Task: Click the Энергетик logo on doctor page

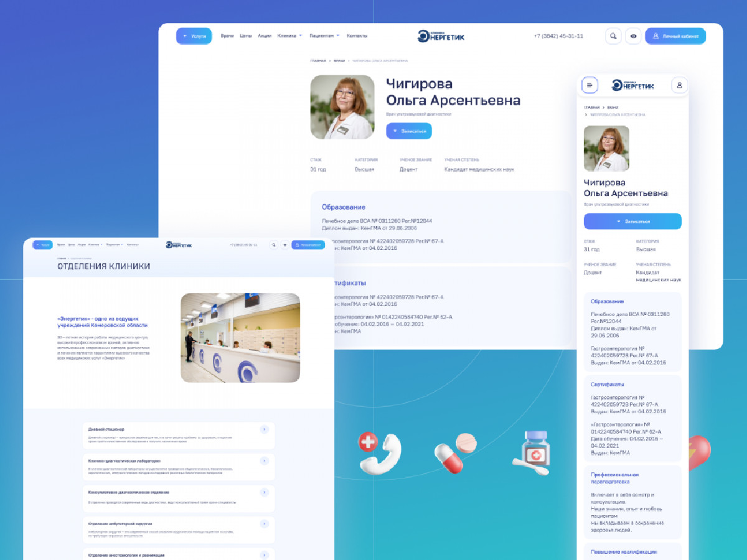Action: tap(441, 36)
